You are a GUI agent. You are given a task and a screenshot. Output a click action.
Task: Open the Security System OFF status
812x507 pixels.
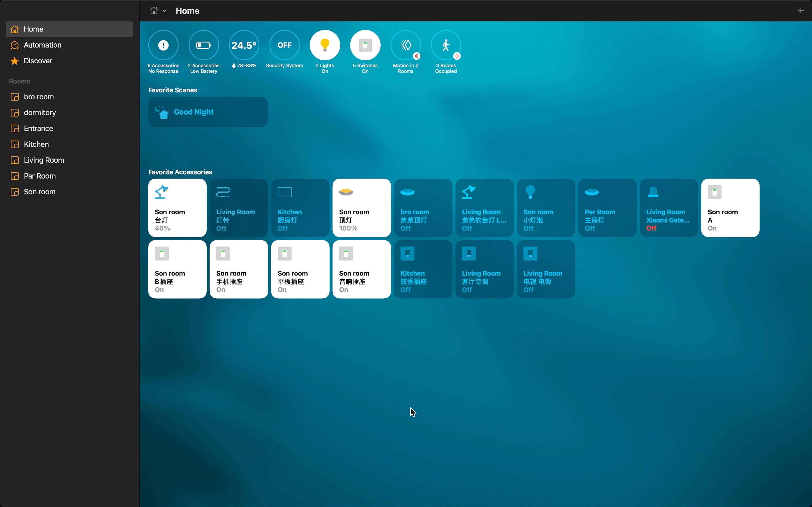click(284, 45)
